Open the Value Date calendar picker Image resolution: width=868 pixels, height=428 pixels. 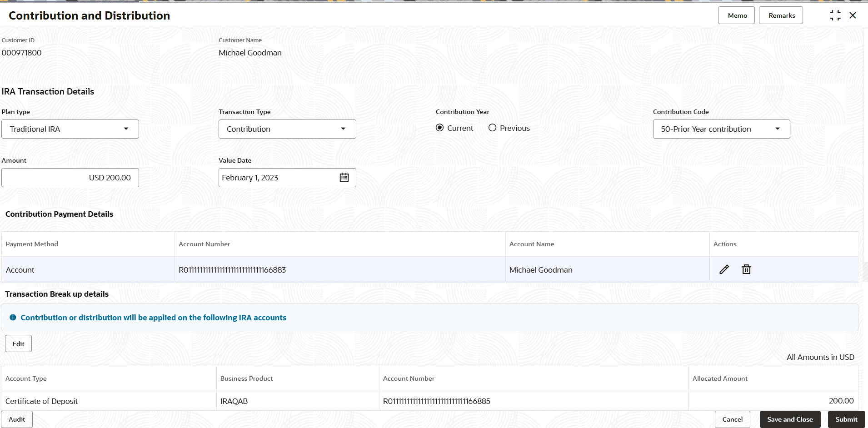(x=344, y=178)
